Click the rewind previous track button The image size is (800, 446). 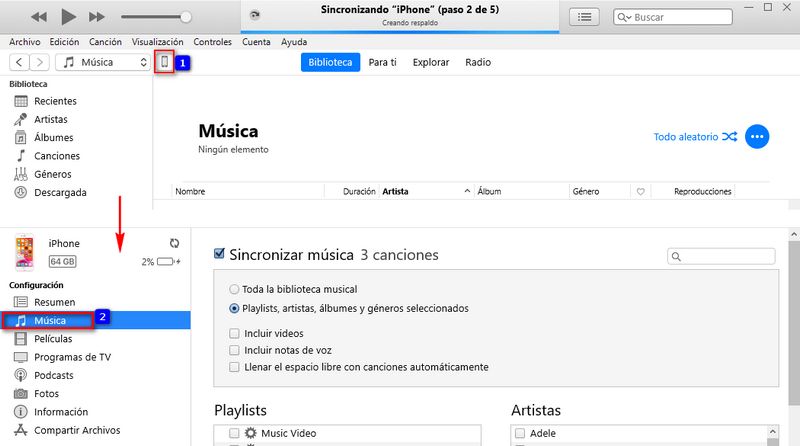click(x=39, y=17)
